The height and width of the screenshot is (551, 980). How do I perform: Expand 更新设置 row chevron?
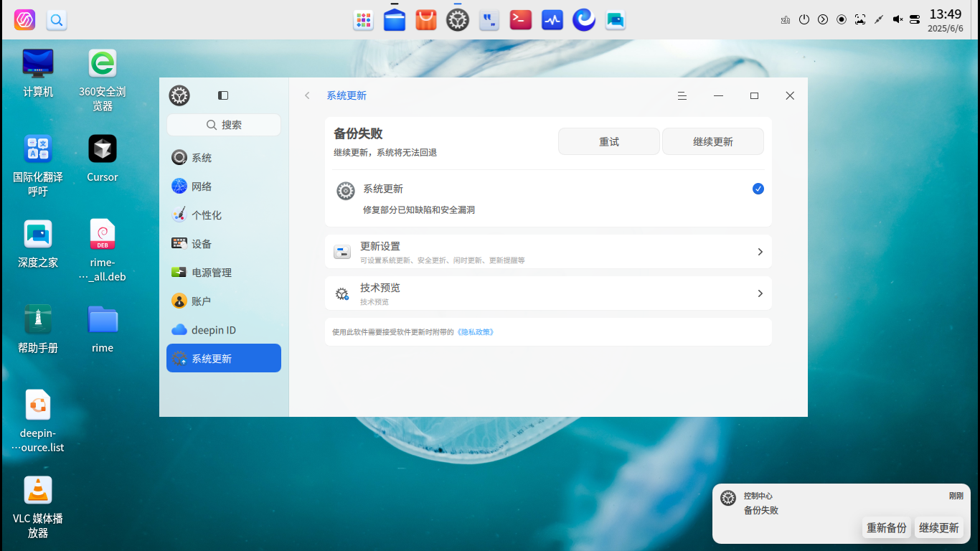click(760, 252)
